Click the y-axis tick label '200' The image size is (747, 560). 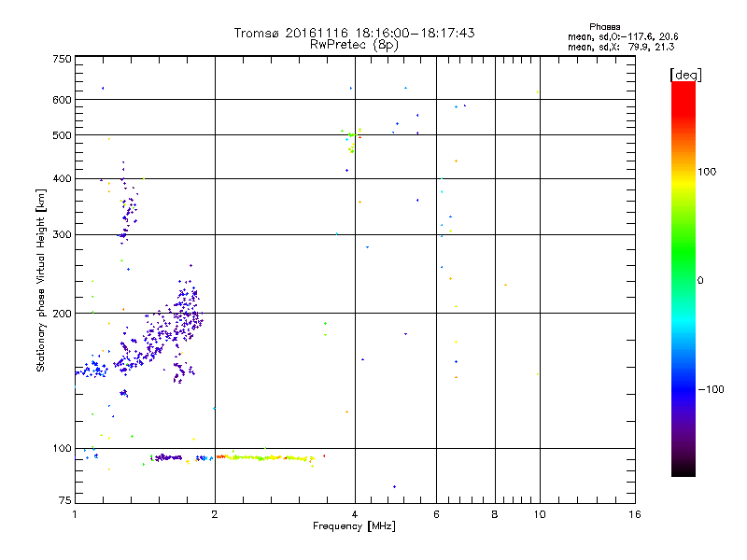click(x=62, y=314)
